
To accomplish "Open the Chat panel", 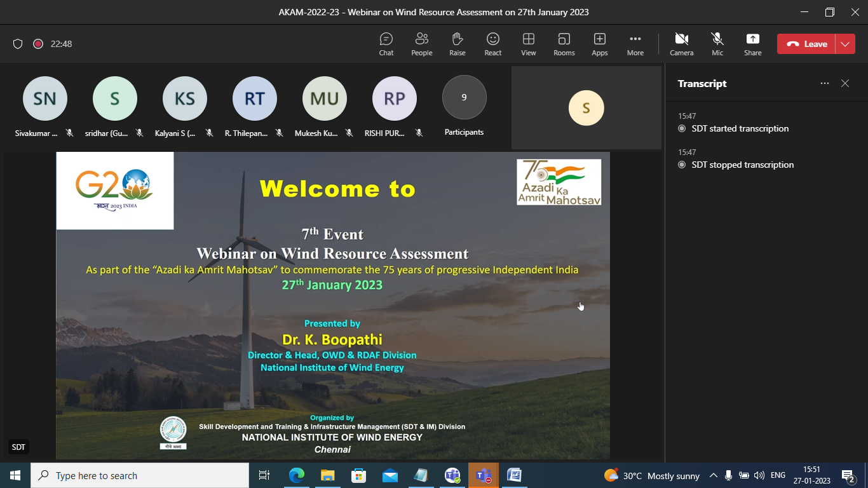I will click(x=386, y=44).
